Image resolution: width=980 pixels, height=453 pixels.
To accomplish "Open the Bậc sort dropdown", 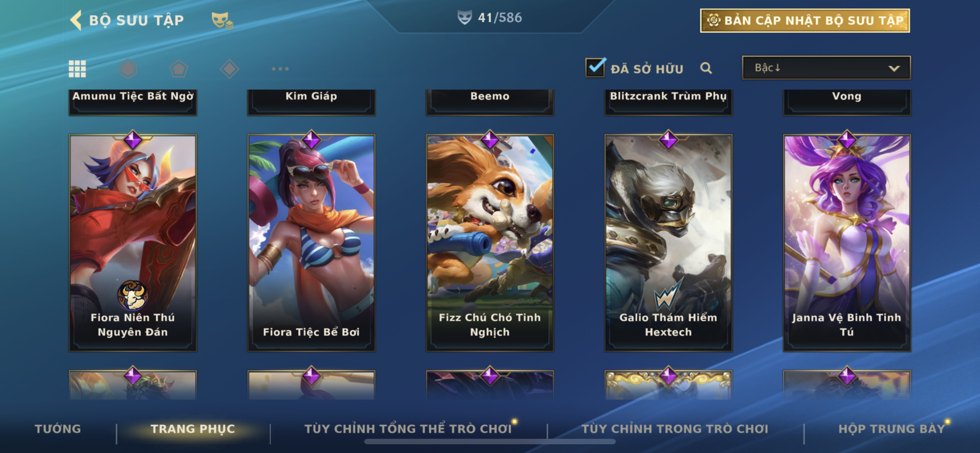I will 826,68.
